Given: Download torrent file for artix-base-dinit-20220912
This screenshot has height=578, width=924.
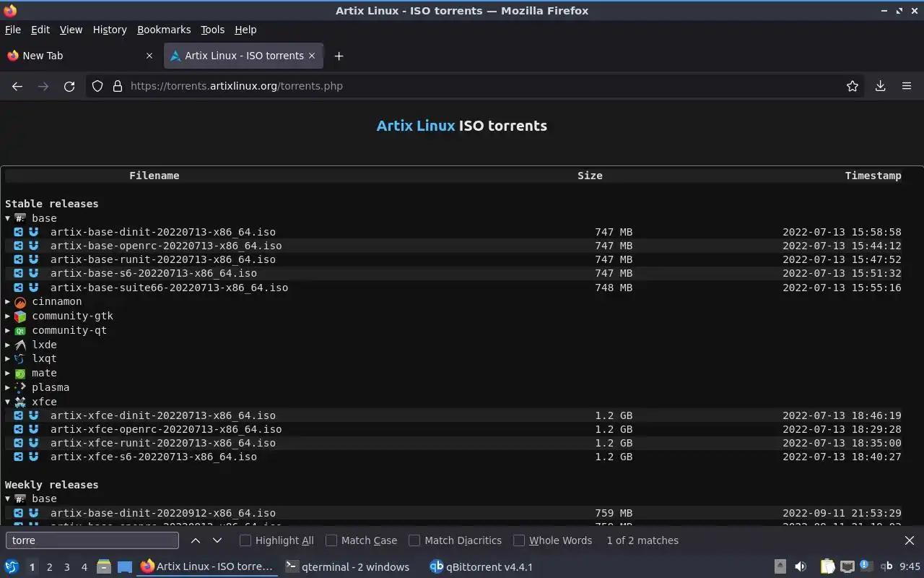Looking at the screenshot, I should point(19,513).
